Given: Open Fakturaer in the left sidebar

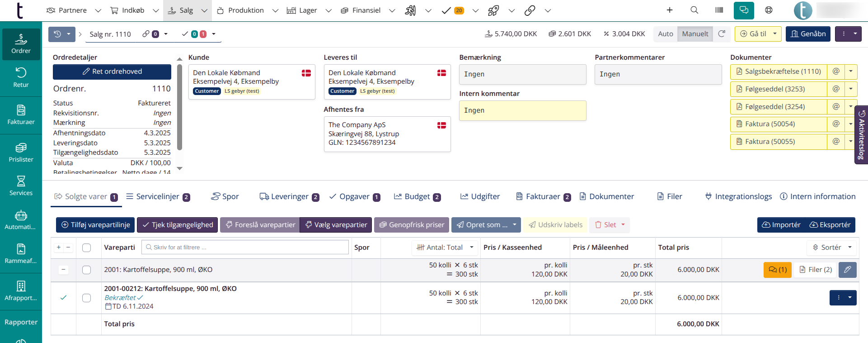Looking at the screenshot, I should point(21,115).
